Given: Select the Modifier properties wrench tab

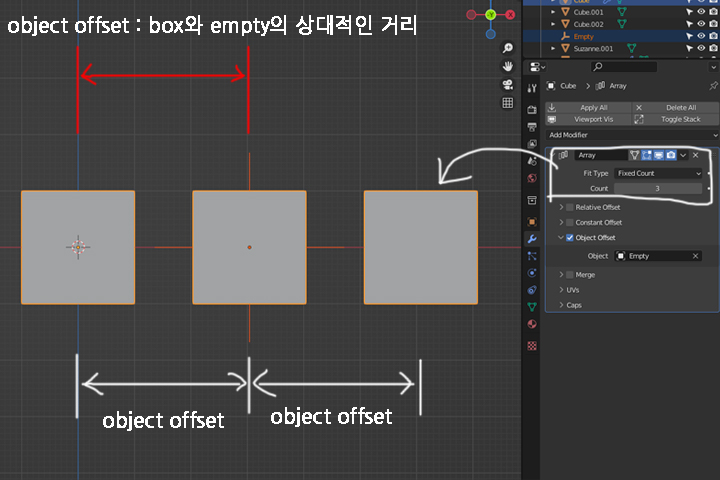Looking at the screenshot, I should 532,239.
